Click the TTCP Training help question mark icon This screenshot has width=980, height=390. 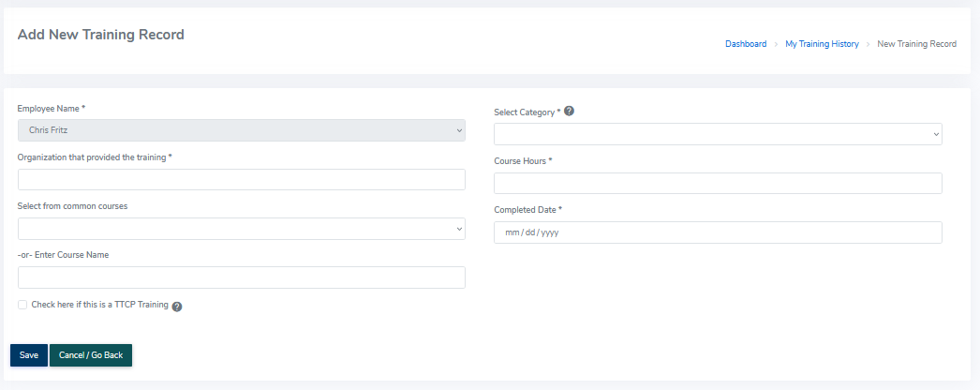pyautogui.click(x=177, y=306)
